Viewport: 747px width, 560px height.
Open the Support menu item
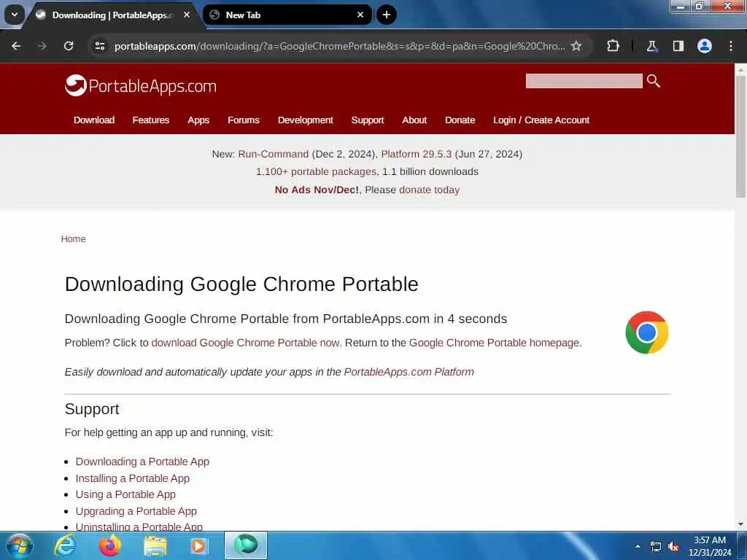pos(368,120)
